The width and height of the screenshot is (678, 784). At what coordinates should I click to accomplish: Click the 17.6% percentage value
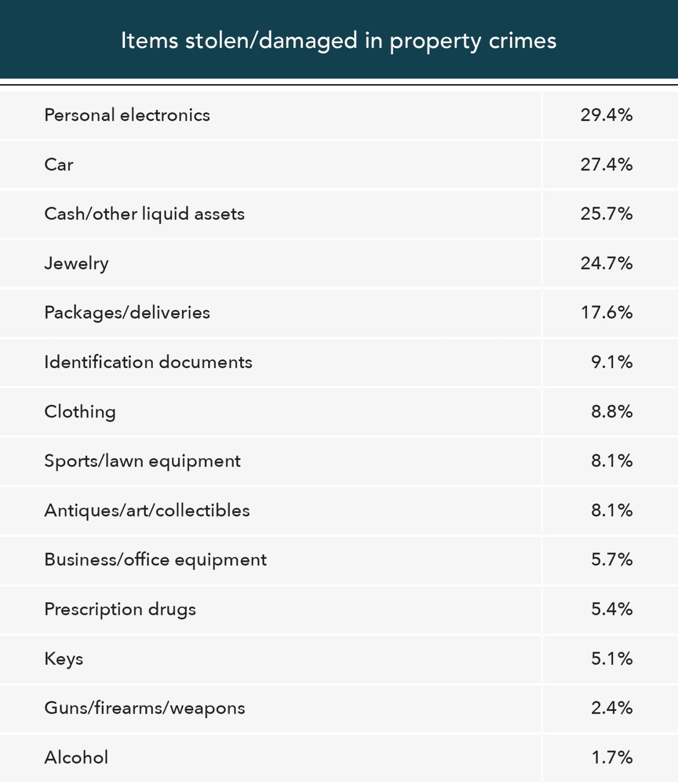[606, 313]
